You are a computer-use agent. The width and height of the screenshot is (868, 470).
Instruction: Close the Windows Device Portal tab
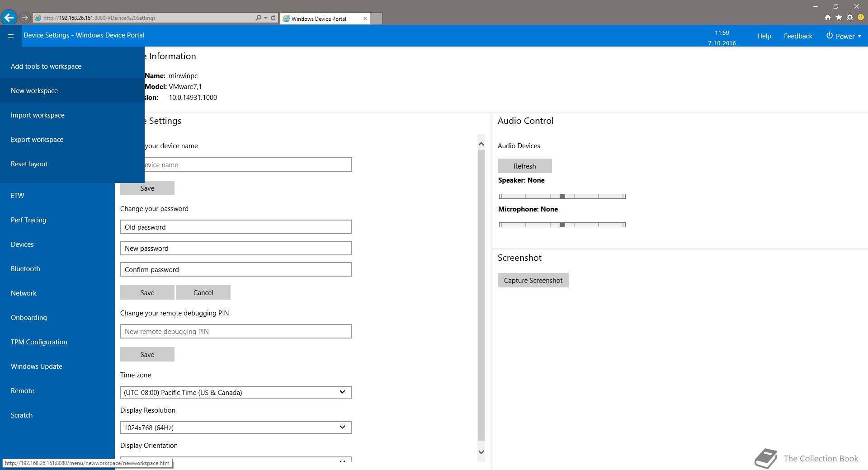pyautogui.click(x=365, y=19)
